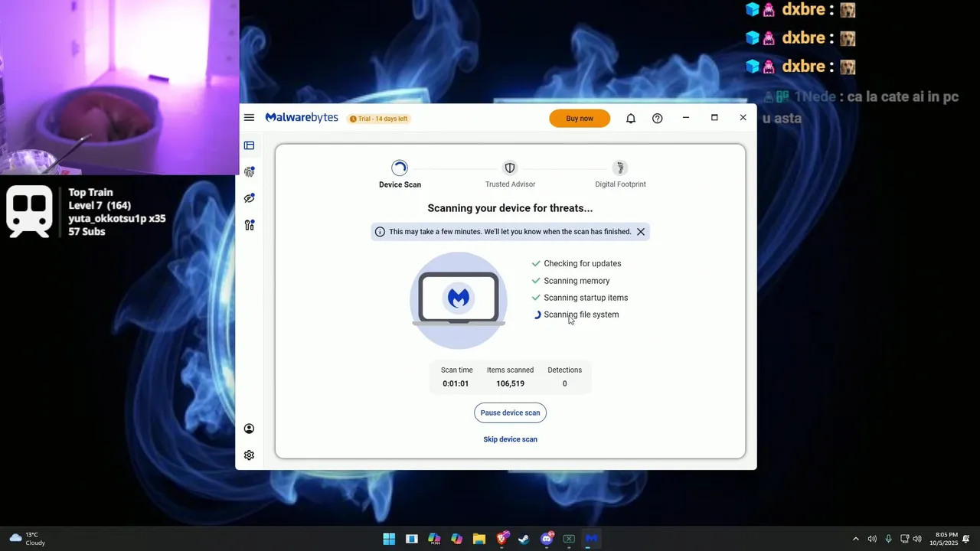Open the clock showing 8:05 PM
Image resolution: width=980 pixels, height=551 pixels.
[x=945, y=539]
